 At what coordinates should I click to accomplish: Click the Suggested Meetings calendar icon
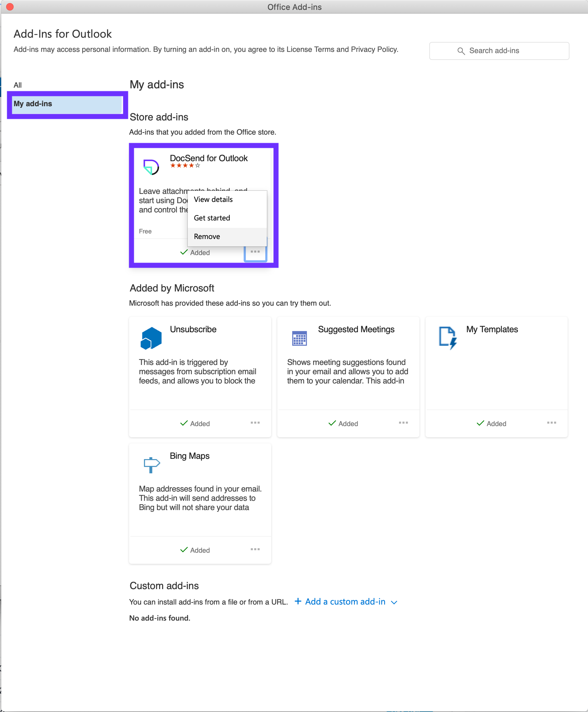[299, 338]
